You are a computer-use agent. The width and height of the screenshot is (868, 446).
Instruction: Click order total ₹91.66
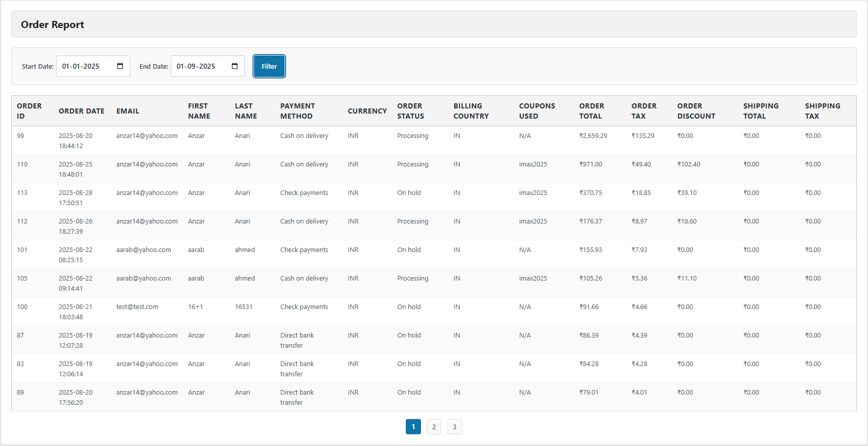click(x=589, y=307)
